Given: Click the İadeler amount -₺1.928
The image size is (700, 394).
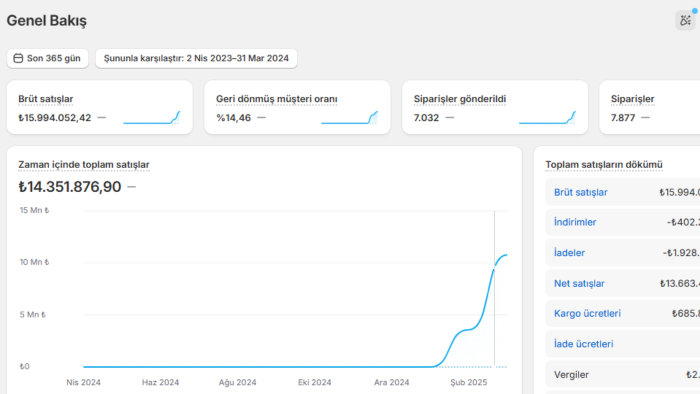Looking at the screenshot, I should tap(681, 253).
